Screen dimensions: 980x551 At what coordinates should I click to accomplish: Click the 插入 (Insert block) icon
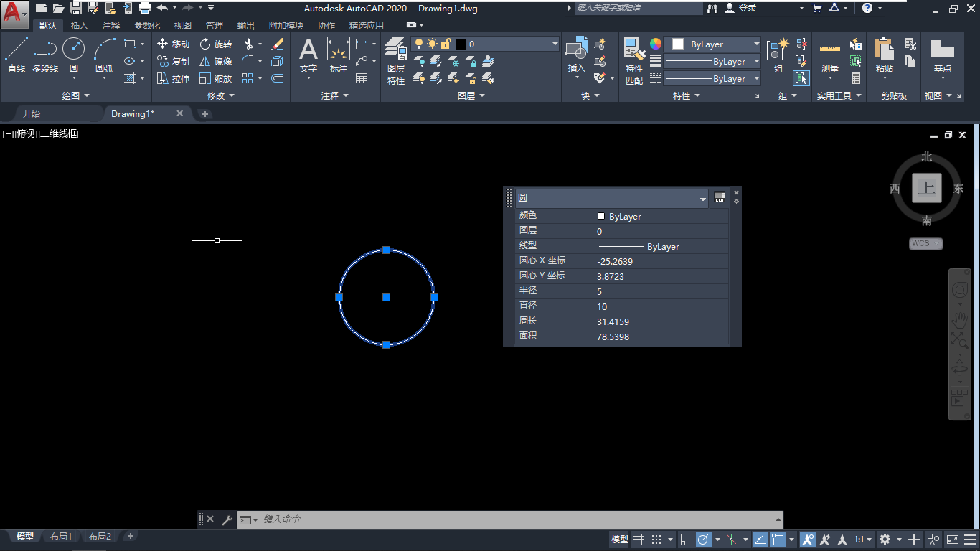577,55
